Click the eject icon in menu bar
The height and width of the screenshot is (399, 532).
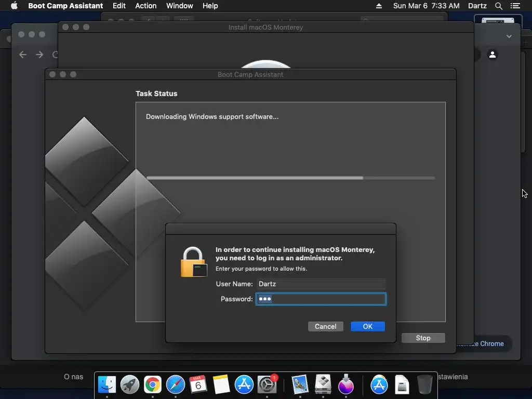click(x=379, y=6)
